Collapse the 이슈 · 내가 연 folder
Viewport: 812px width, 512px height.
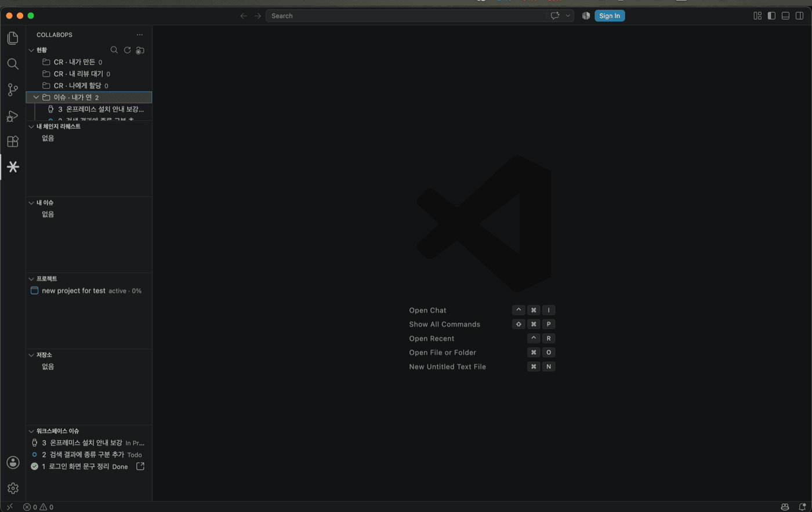tap(36, 97)
